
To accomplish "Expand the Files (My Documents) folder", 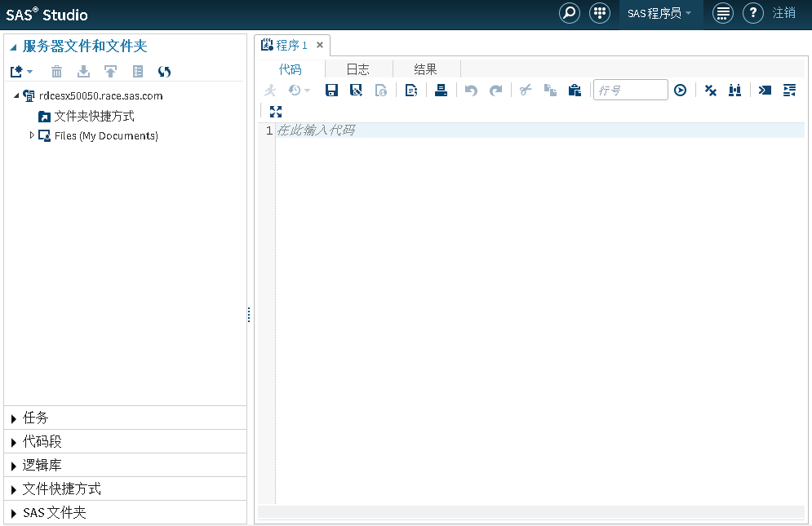I will tap(32, 135).
